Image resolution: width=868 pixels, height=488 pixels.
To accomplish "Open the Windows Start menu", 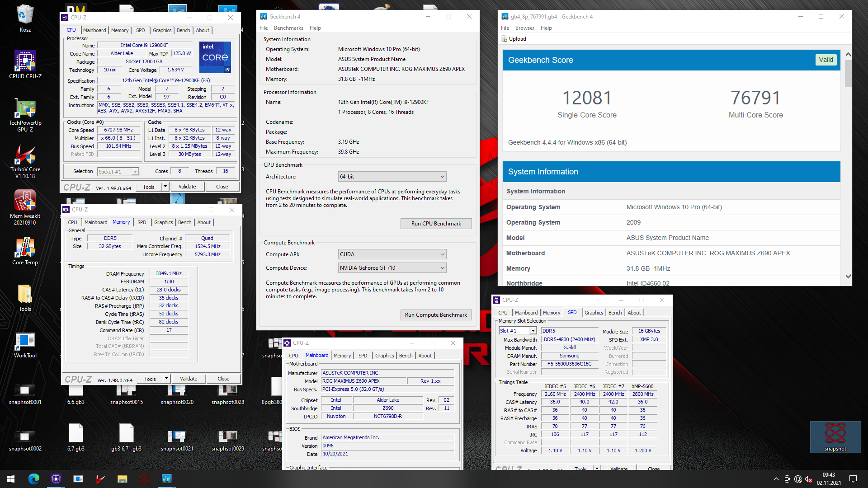I will (11, 479).
